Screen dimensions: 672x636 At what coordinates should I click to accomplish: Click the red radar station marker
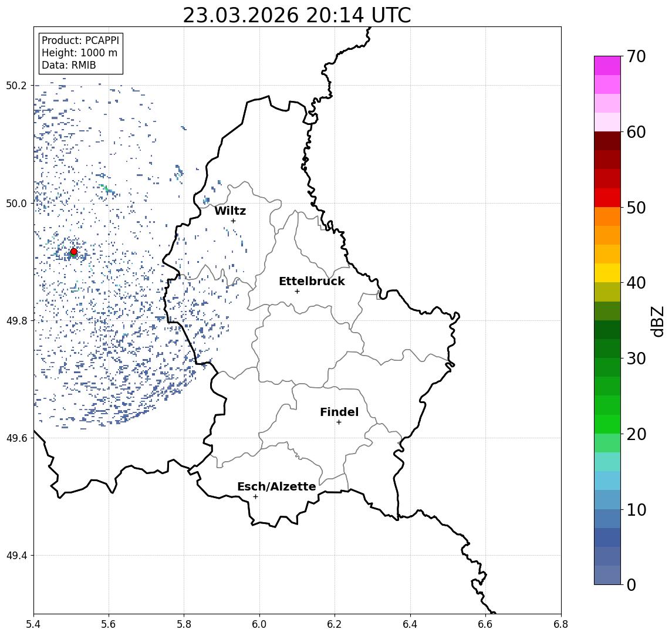[74, 252]
